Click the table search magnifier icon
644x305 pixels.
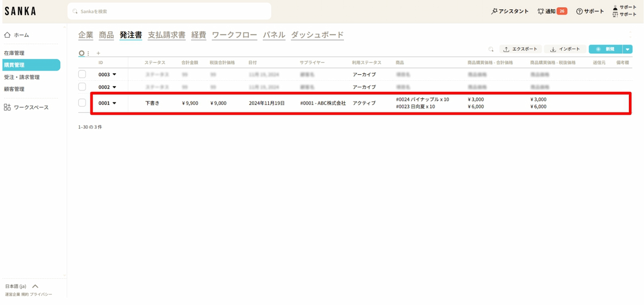pyautogui.click(x=491, y=49)
